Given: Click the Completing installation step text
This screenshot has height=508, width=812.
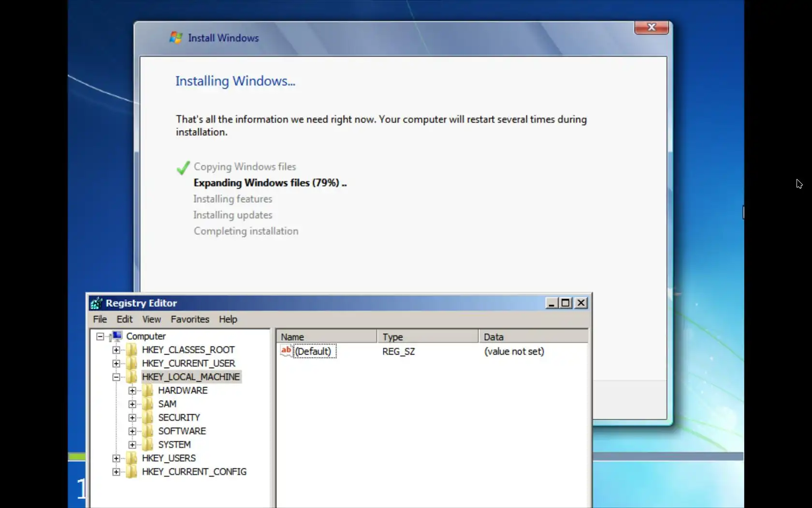Looking at the screenshot, I should tap(246, 231).
